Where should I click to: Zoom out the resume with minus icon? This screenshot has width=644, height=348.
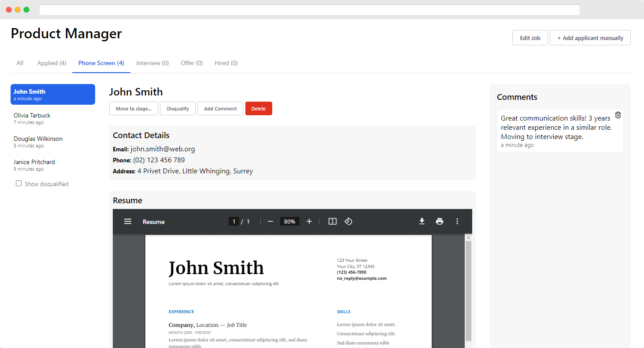(270, 221)
